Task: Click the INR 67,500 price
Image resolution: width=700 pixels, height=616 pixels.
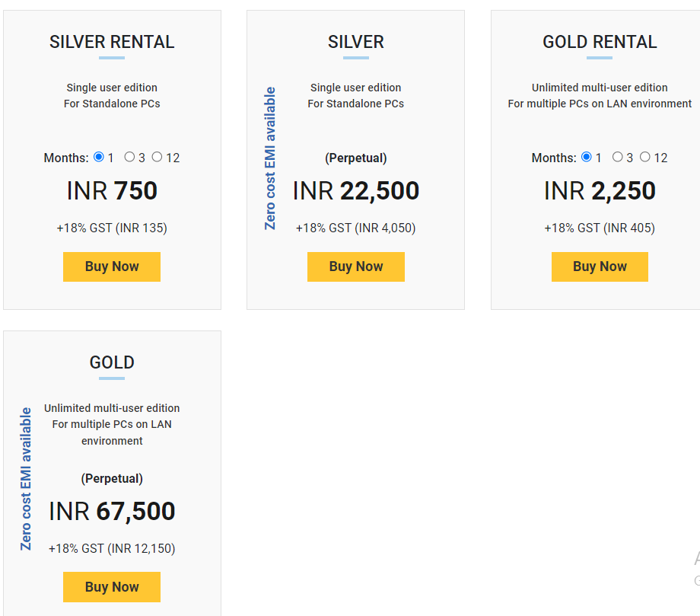Action: [x=112, y=511]
